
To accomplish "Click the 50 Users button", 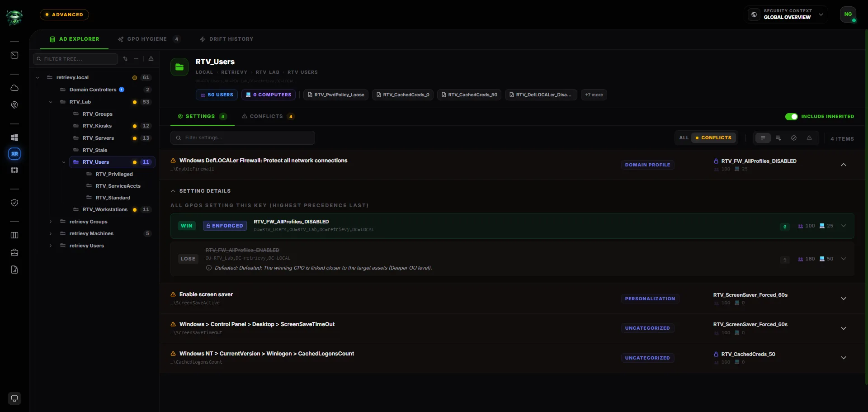I will point(217,95).
